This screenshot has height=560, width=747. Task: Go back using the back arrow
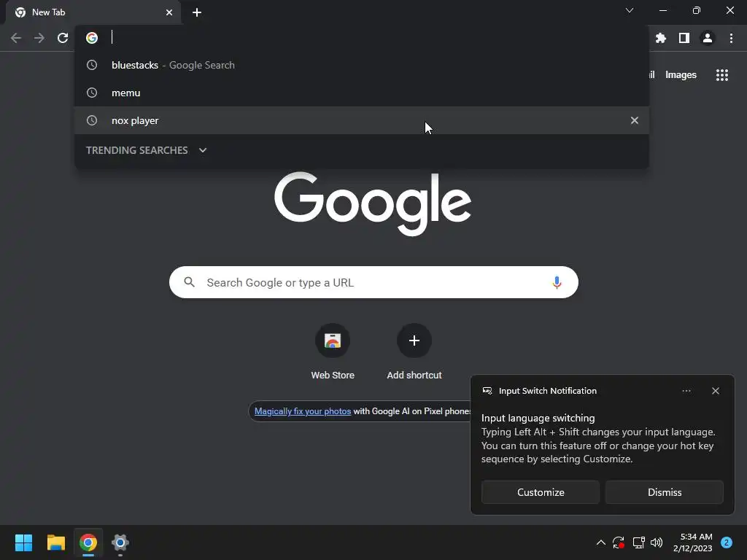tap(16, 38)
